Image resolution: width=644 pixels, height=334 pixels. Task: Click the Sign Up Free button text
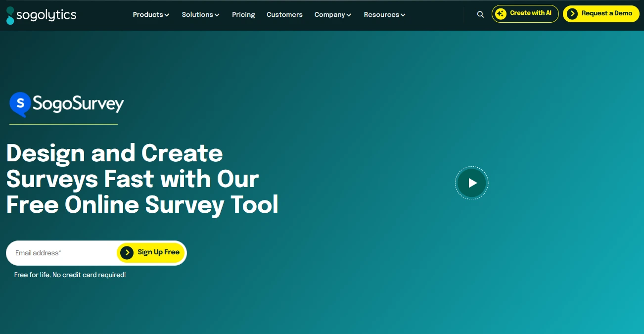tap(158, 252)
